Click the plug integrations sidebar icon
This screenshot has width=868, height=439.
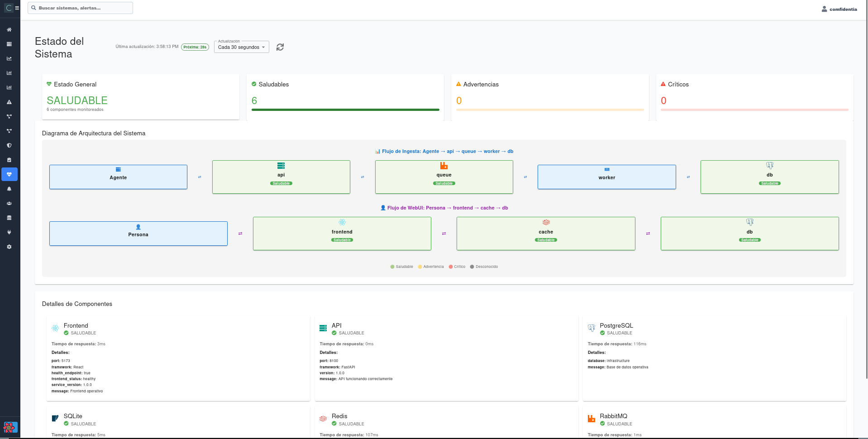point(9,232)
